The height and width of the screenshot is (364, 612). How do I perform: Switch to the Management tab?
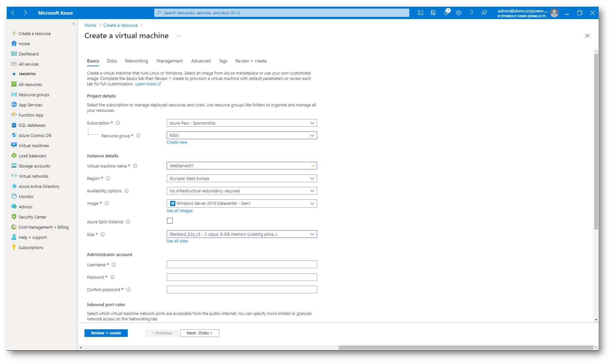(169, 61)
